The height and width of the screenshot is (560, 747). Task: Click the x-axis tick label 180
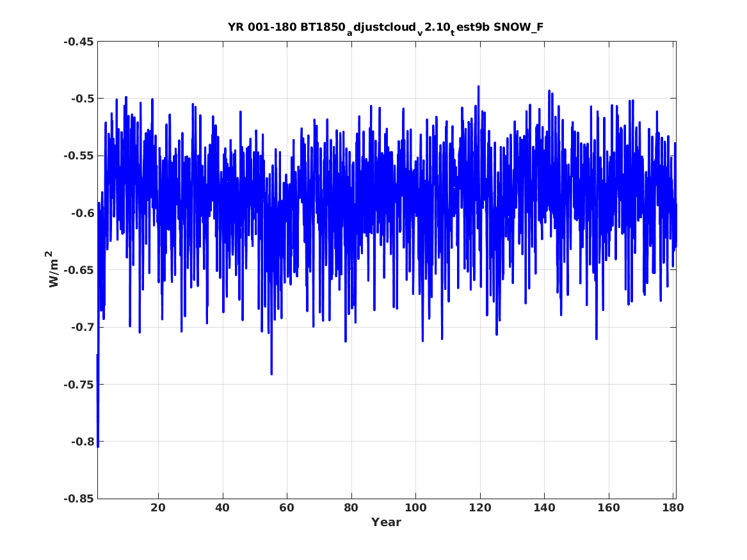(673, 508)
